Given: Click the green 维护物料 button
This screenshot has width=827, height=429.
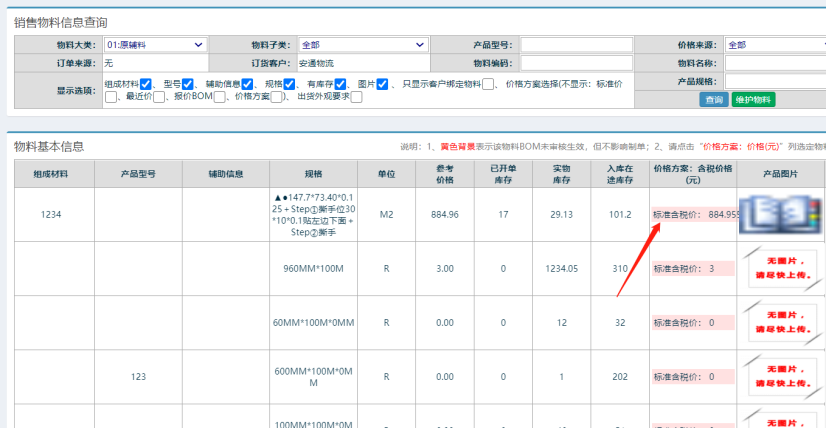Looking at the screenshot, I should point(753,100).
